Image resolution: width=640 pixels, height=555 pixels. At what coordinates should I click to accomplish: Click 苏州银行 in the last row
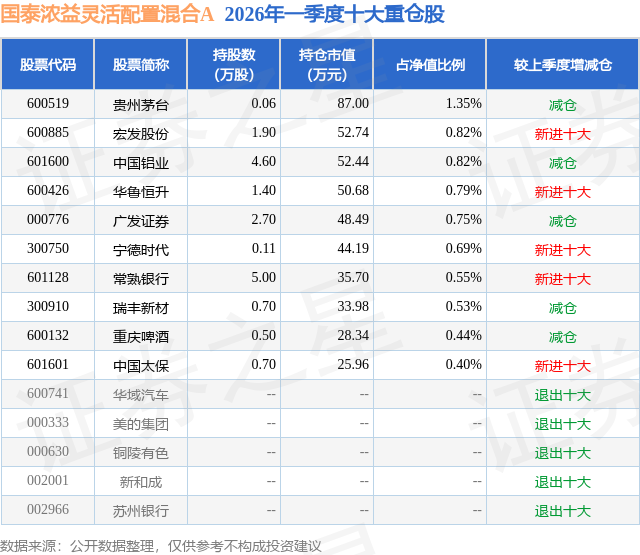[x=141, y=511]
